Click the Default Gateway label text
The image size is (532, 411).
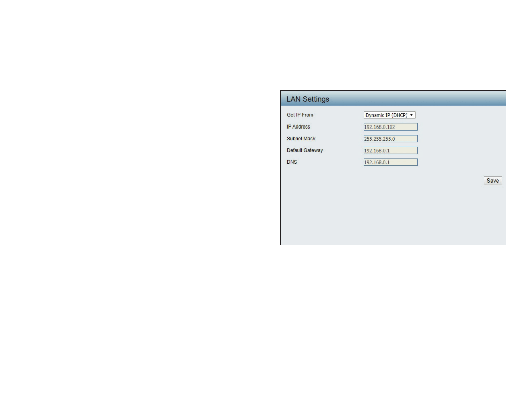[x=305, y=150]
